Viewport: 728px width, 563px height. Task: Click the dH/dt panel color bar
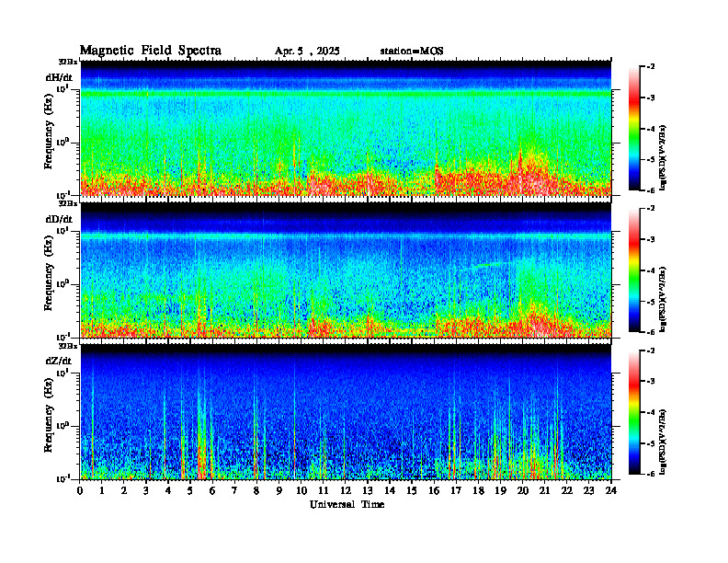click(634, 129)
